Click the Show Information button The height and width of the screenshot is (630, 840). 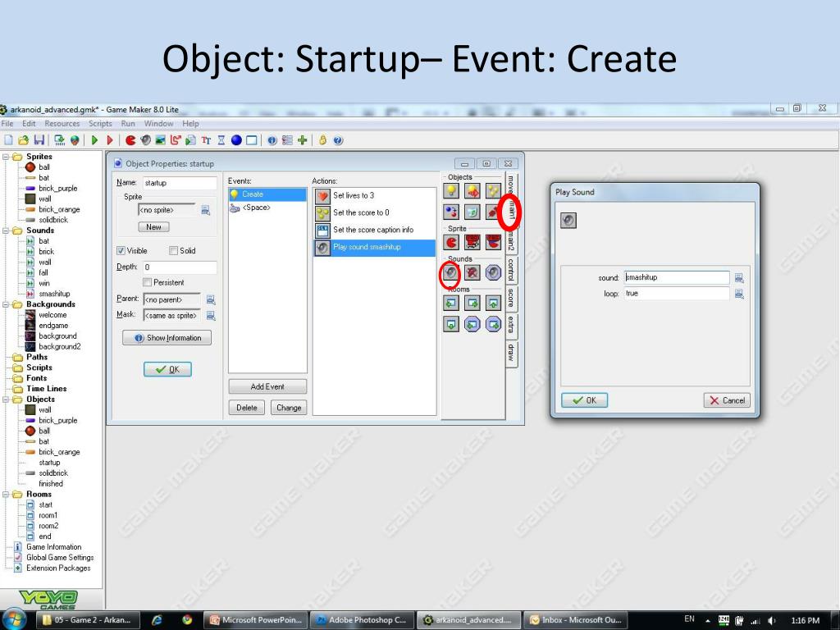pyautogui.click(x=167, y=338)
